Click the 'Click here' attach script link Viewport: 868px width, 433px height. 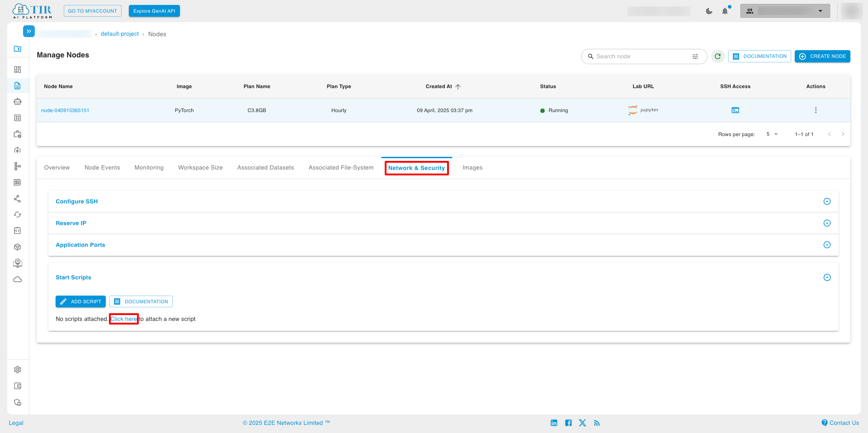tap(124, 319)
